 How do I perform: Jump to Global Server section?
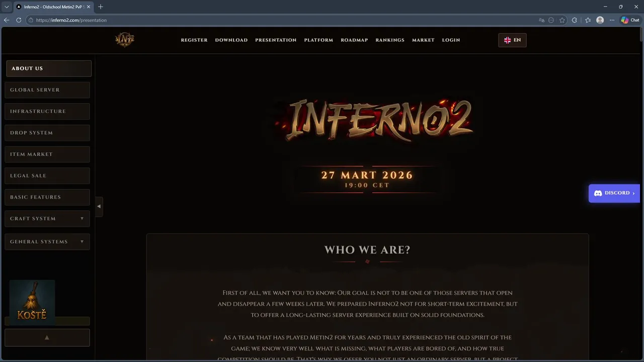pos(47,90)
